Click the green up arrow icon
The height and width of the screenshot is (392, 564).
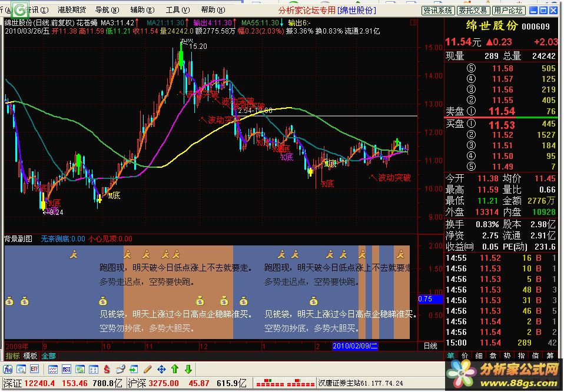point(175,370)
